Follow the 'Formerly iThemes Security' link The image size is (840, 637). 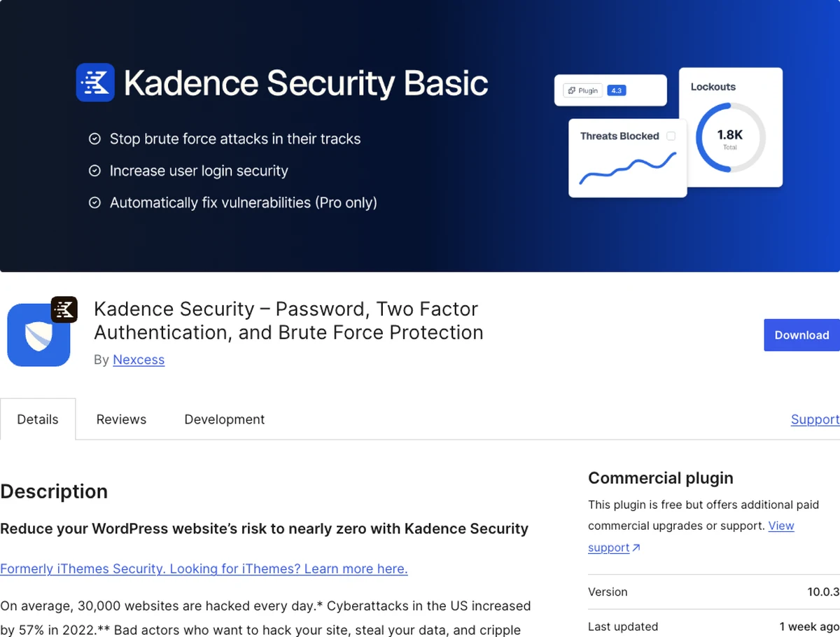tap(204, 569)
